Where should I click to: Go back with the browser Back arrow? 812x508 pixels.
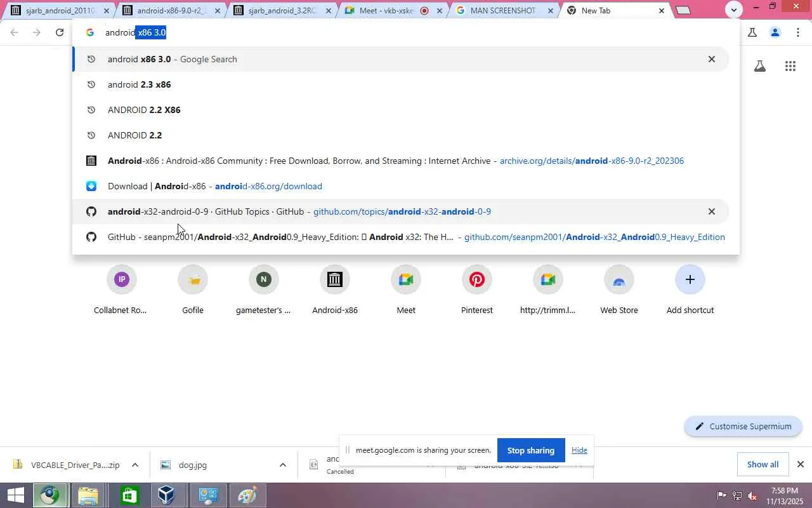pyautogui.click(x=14, y=32)
